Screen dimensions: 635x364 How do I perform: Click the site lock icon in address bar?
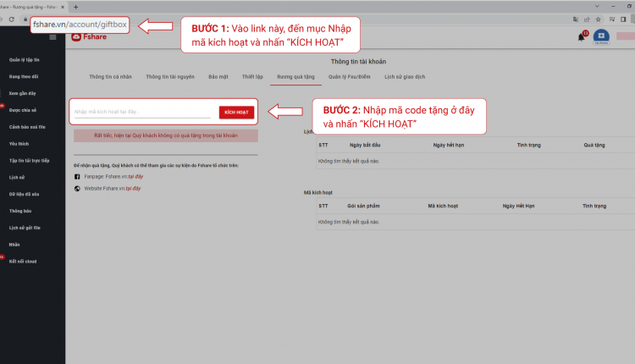(25, 19)
